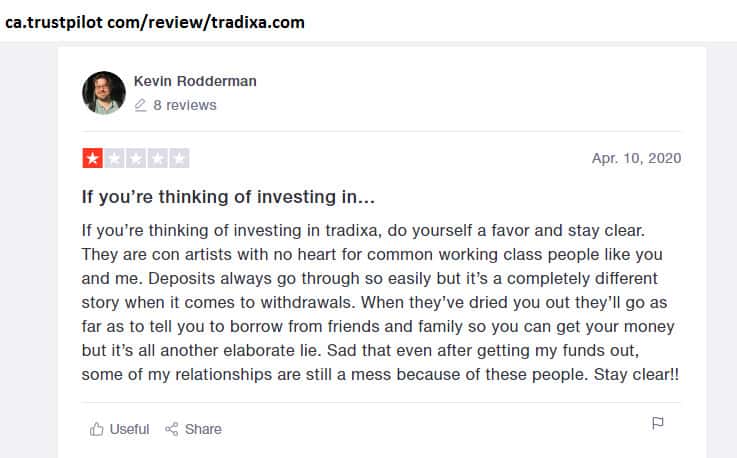Open the "8 reviews" count link
737x458 pixels.
pos(184,105)
